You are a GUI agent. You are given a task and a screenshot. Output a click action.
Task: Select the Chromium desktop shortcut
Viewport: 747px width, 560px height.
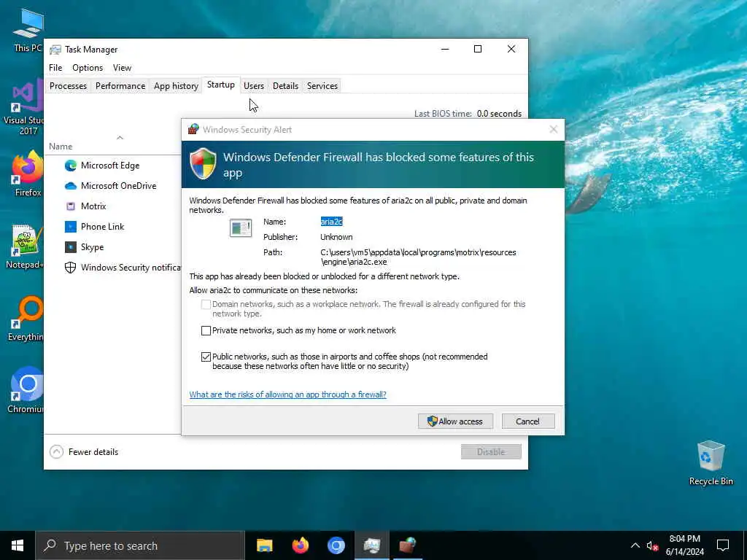coord(26,391)
